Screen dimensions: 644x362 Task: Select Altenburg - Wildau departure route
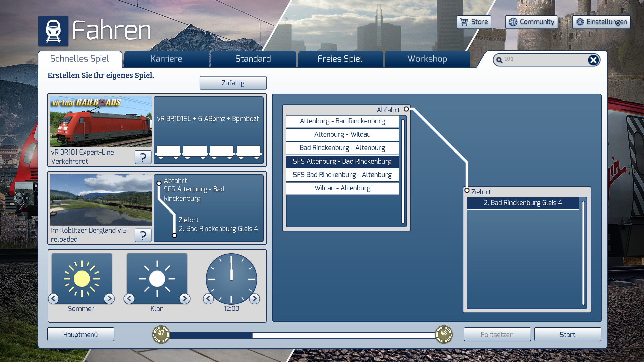pyautogui.click(x=342, y=134)
